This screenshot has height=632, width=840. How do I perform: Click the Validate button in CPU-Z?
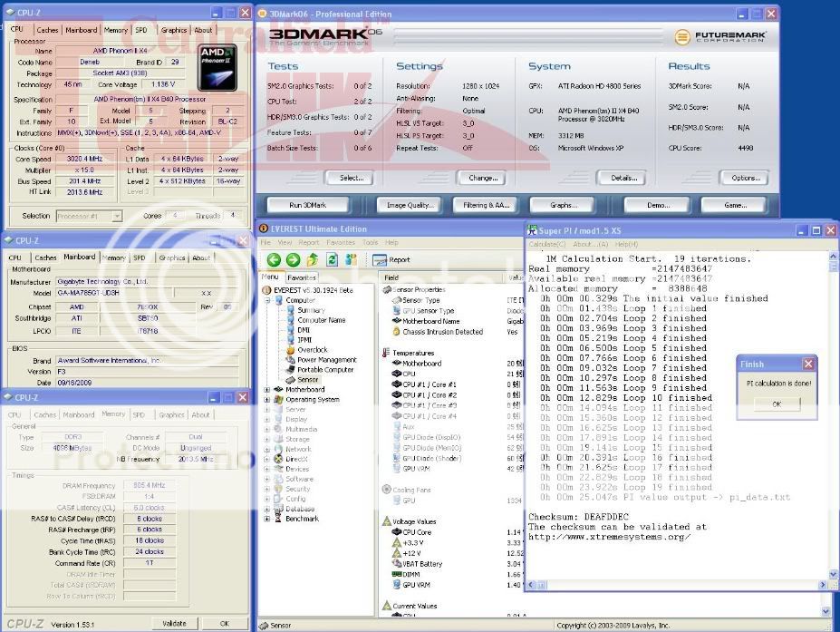(174, 624)
